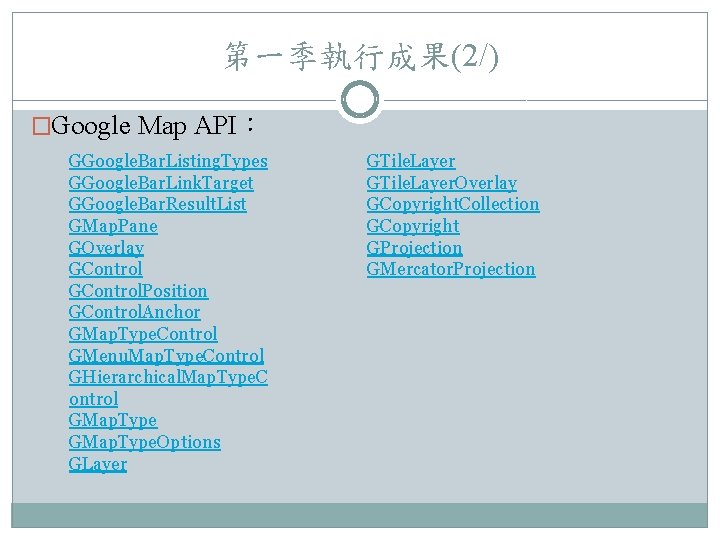Open the GMapTypeOptions link
The width and height of the screenshot is (720, 540).
point(145,442)
